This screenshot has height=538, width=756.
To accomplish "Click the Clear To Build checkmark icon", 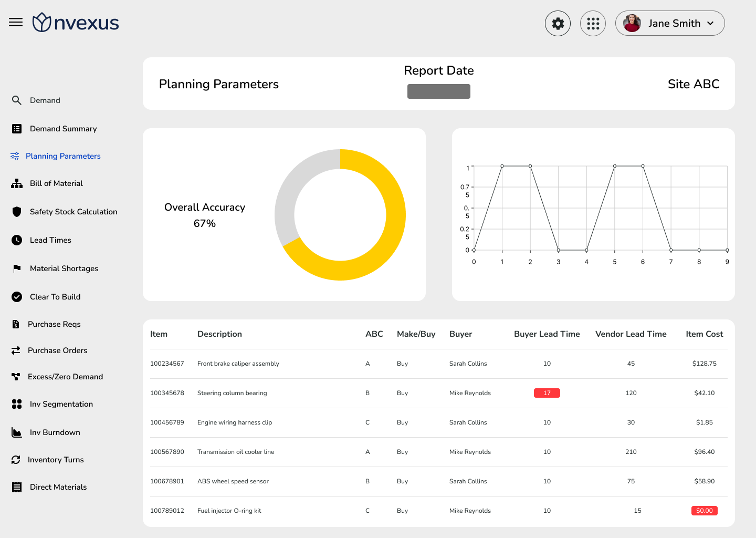I will 17,297.
